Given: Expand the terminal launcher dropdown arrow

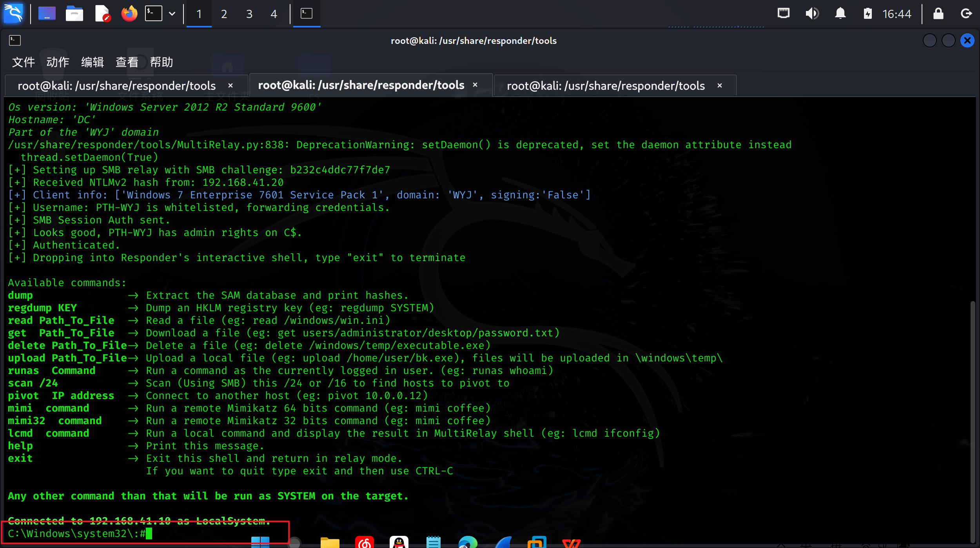Looking at the screenshot, I should pyautogui.click(x=172, y=14).
